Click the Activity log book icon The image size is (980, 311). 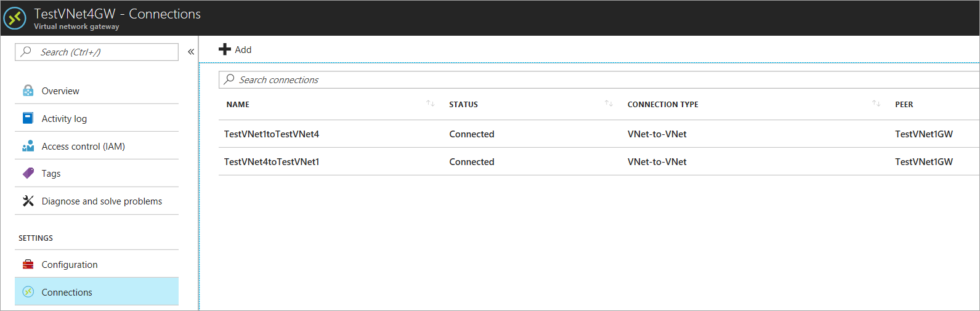[x=28, y=118]
